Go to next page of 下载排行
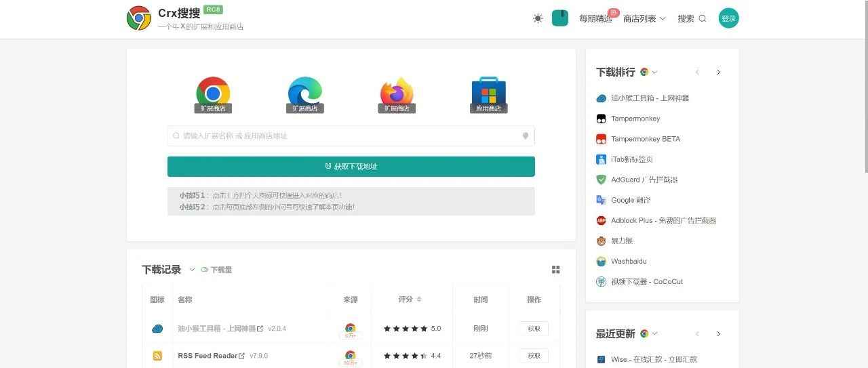 point(718,72)
